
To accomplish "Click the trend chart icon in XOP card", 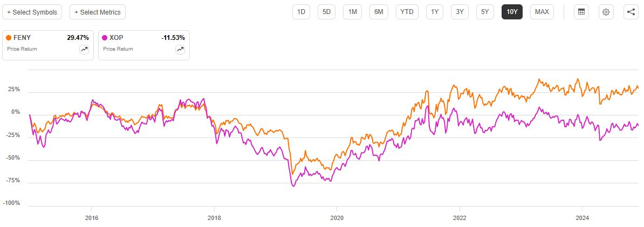I will [x=180, y=50].
